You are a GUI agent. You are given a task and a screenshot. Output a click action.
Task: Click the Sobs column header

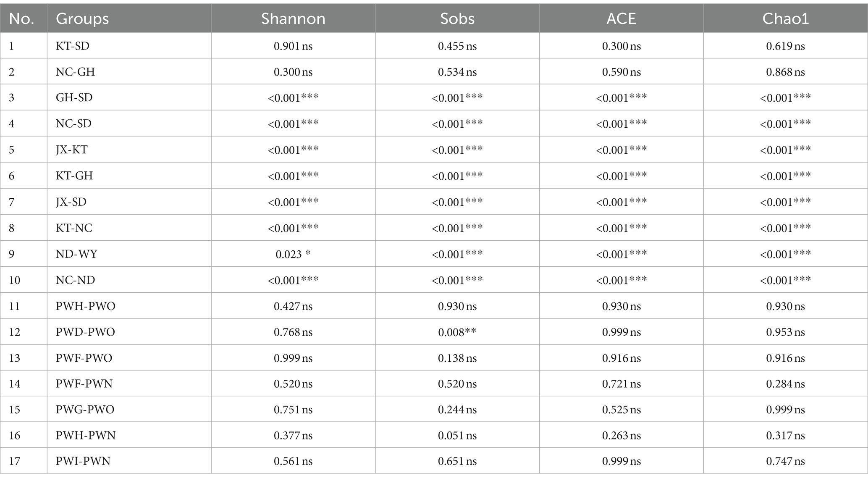coord(457,18)
